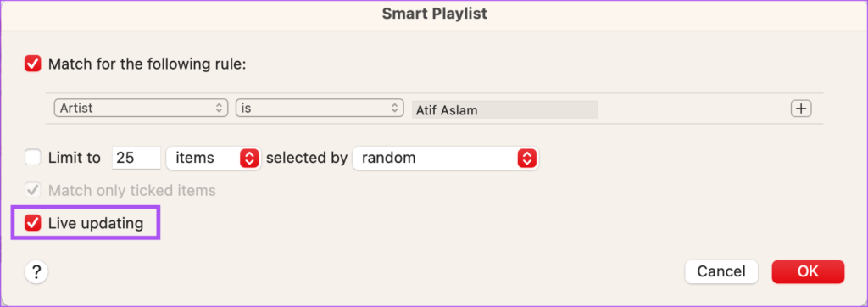
Task: Click the Live updating label text
Action: (x=96, y=223)
